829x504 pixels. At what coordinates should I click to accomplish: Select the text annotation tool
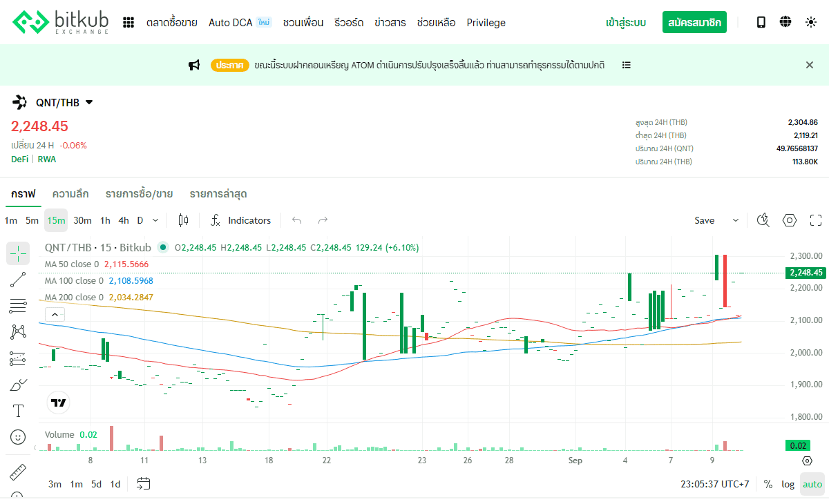pos(18,411)
